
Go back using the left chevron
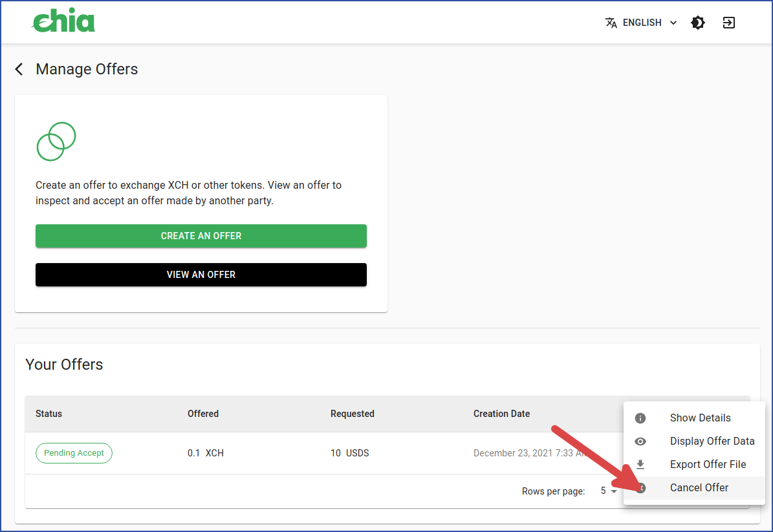point(19,69)
